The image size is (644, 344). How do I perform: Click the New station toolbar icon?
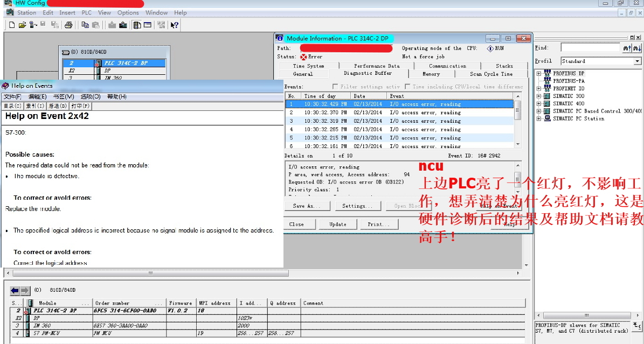coord(12,25)
